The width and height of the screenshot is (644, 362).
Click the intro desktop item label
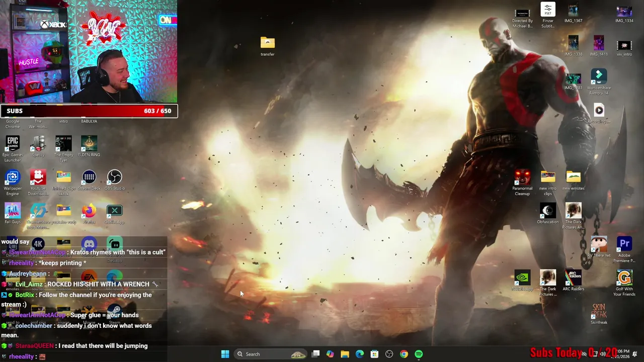click(x=63, y=121)
